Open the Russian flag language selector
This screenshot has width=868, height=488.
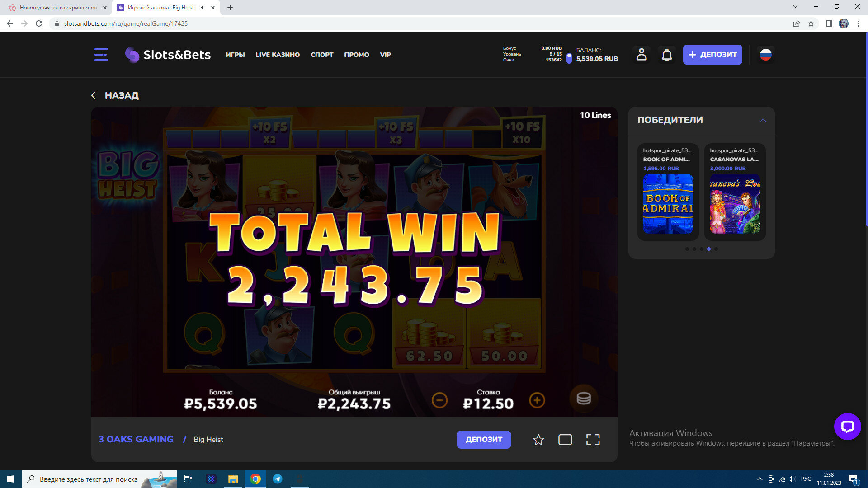click(x=765, y=55)
